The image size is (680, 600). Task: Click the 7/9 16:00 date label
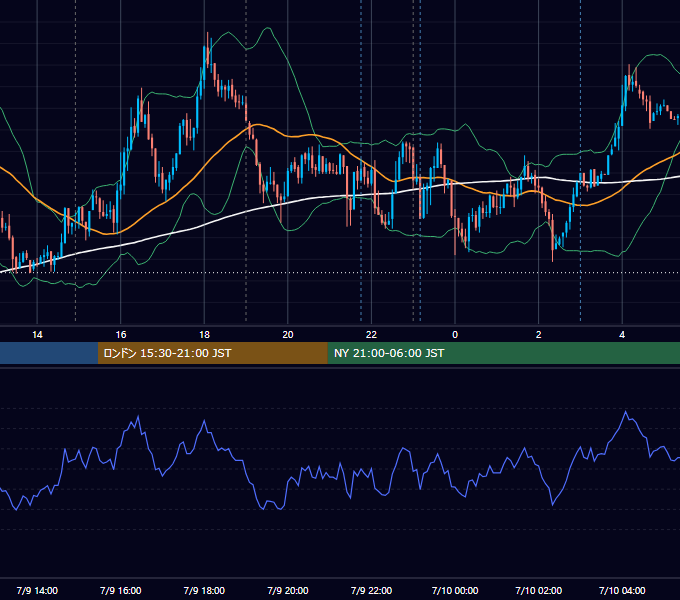(x=121, y=590)
